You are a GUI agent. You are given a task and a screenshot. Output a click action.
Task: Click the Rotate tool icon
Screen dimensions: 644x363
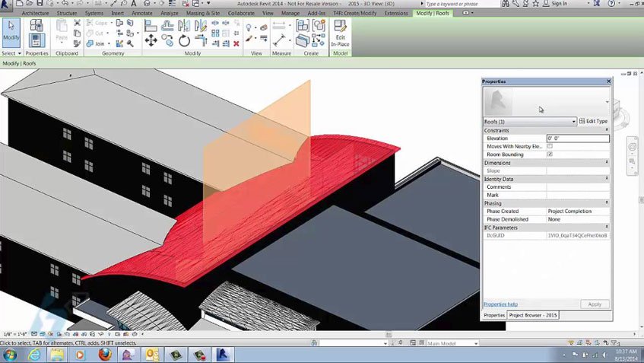184,41
